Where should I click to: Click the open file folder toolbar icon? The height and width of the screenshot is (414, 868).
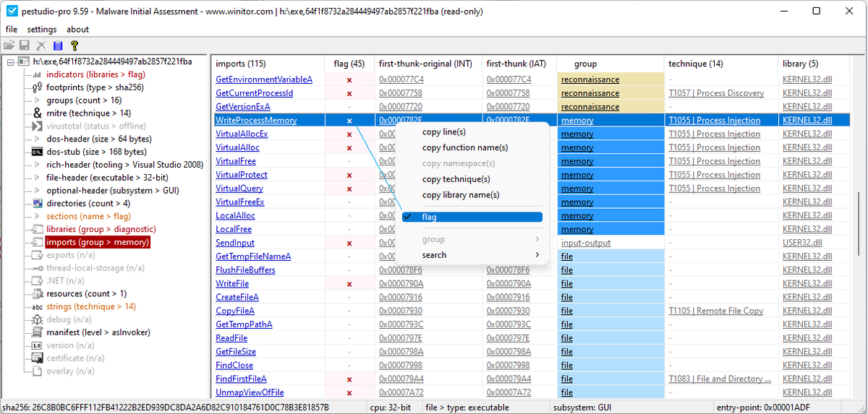point(9,46)
